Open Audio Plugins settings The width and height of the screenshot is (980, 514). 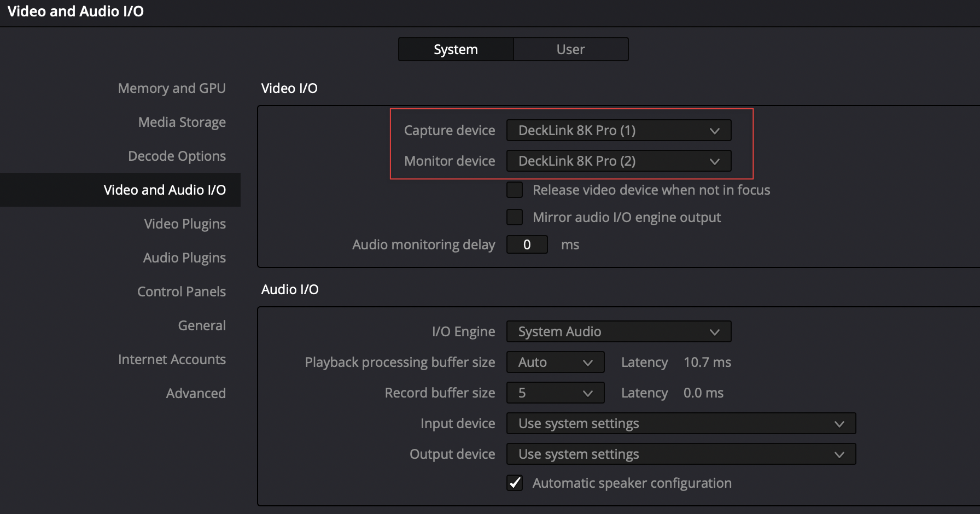pyautogui.click(x=184, y=258)
